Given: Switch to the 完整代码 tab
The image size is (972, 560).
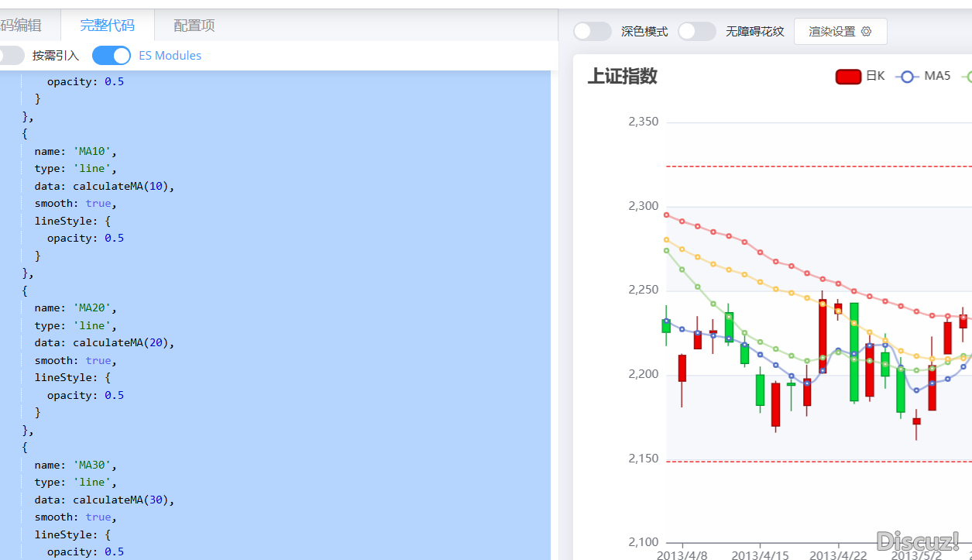Looking at the screenshot, I should tap(107, 26).
